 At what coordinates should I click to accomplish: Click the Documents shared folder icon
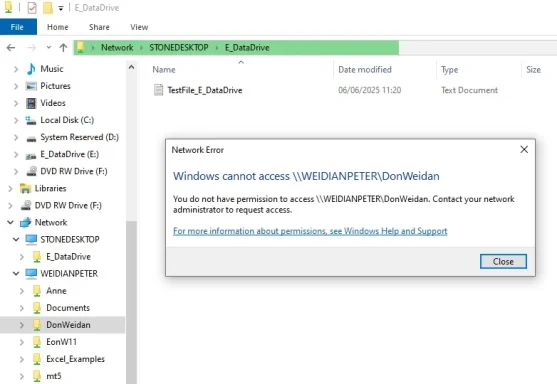click(x=37, y=308)
